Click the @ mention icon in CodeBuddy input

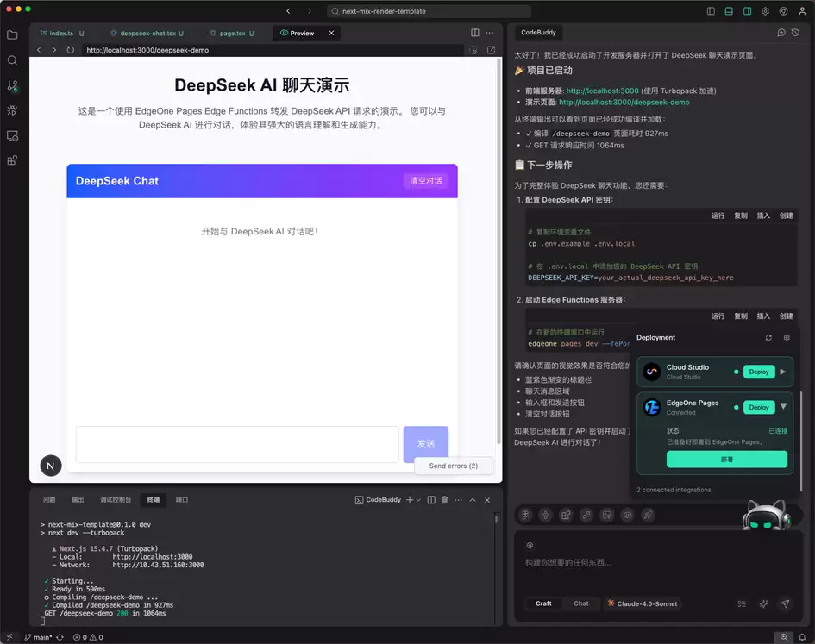(x=530, y=545)
